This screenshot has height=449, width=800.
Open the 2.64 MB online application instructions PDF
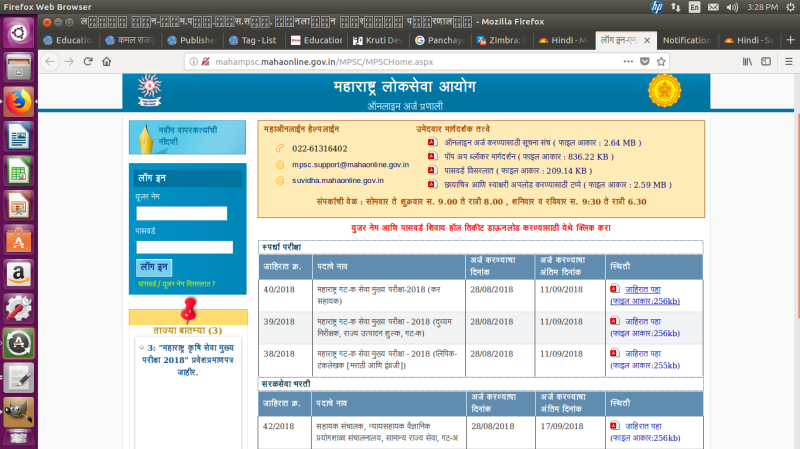(542, 143)
